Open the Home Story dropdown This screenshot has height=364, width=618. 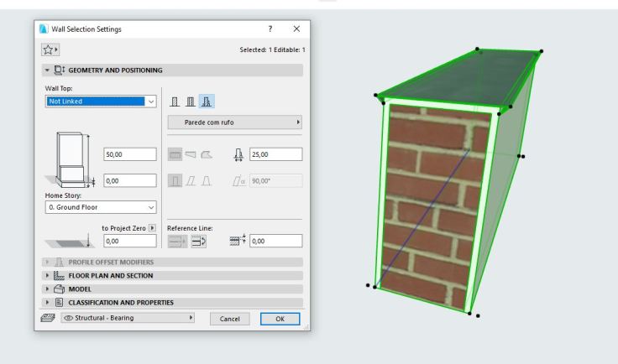(x=101, y=207)
